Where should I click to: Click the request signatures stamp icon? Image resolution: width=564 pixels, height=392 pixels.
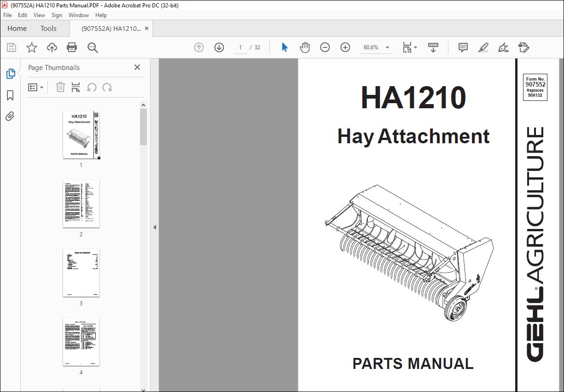523,47
